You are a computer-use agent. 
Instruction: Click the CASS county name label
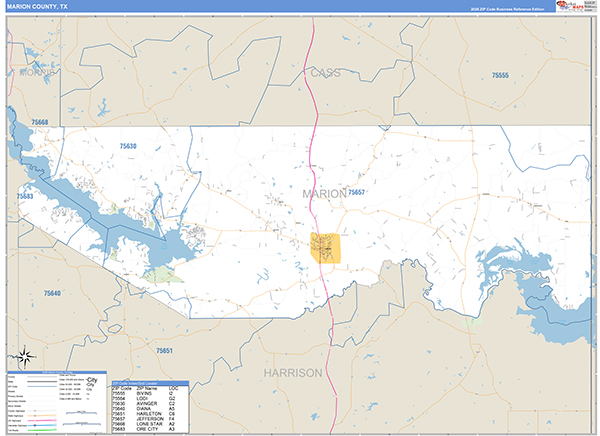pyautogui.click(x=325, y=73)
